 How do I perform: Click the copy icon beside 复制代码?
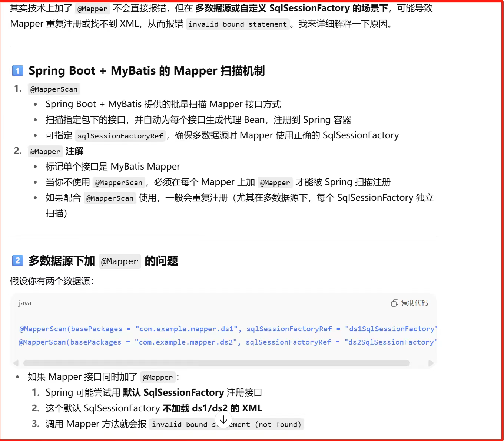click(394, 303)
